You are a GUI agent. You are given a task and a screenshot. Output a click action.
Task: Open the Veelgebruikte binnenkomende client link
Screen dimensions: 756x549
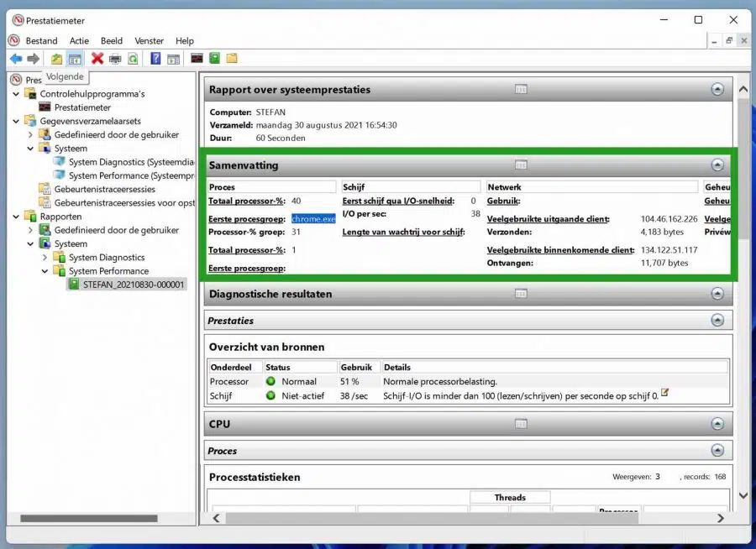coord(561,249)
